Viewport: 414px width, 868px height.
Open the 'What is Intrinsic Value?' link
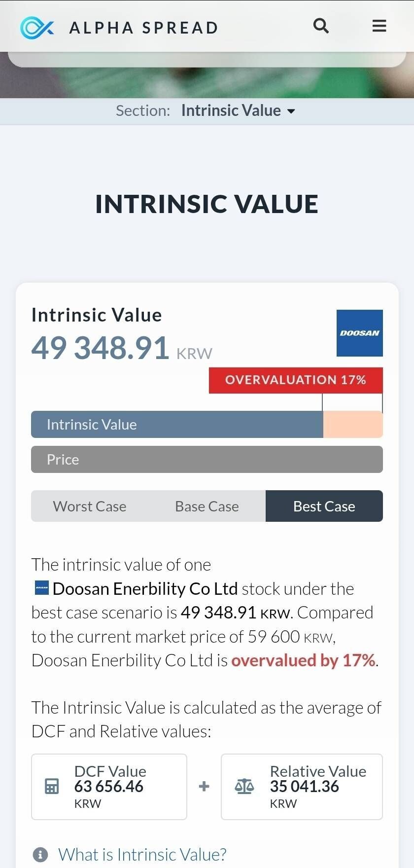[x=142, y=854]
